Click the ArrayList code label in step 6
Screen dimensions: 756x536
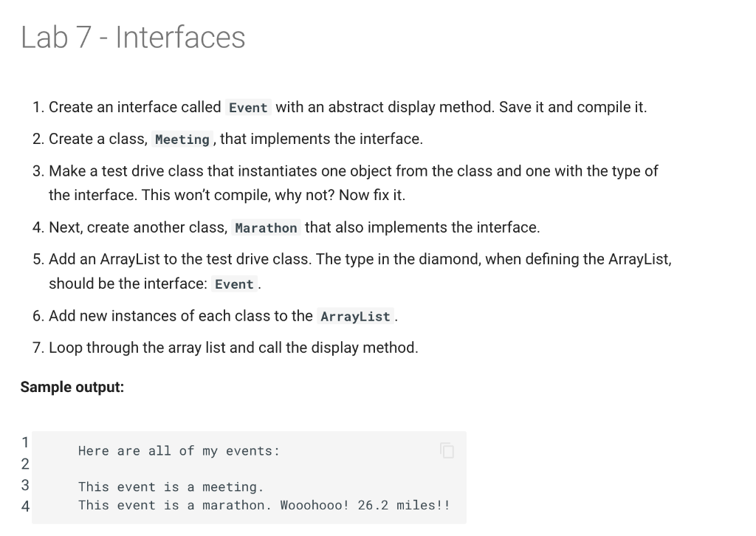355,316
